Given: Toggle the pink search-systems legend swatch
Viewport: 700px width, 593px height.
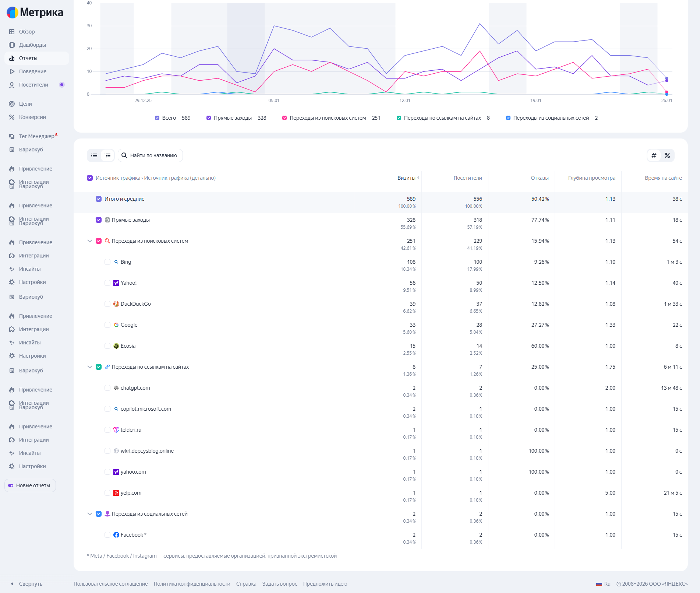Looking at the screenshot, I should coord(284,118).
